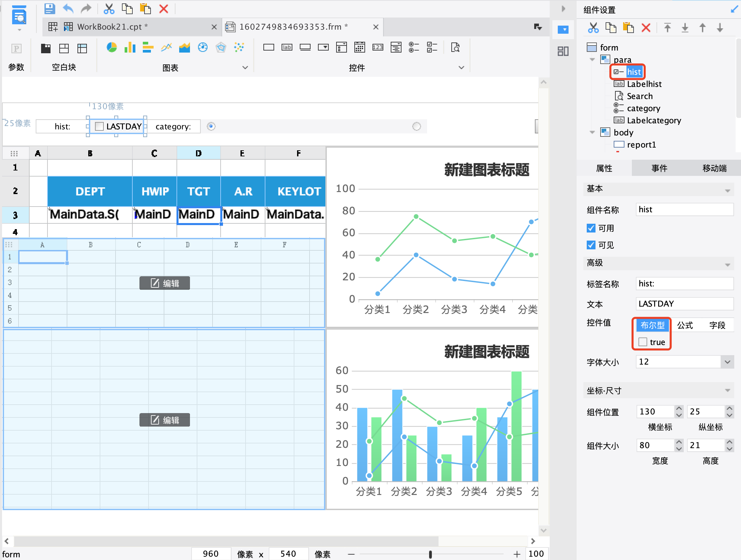Click delete X in component settings panel
Screen dimensions: 741x560
[x=646, y=27]
